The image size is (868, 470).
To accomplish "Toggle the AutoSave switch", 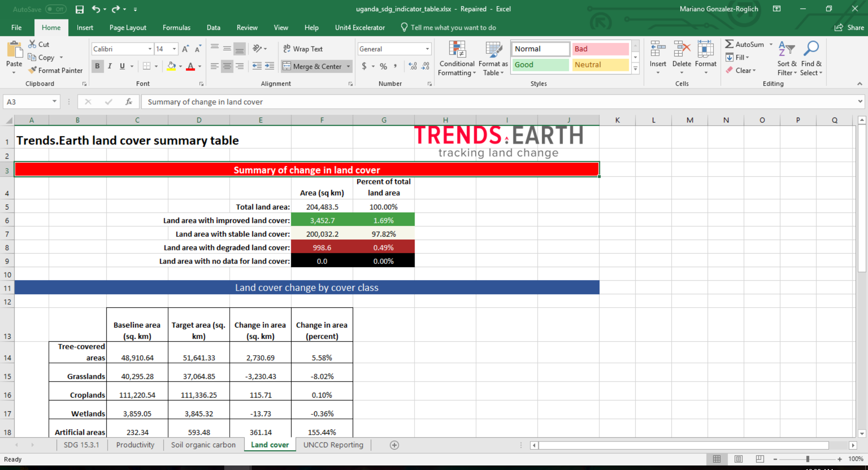I will (56, 9).
